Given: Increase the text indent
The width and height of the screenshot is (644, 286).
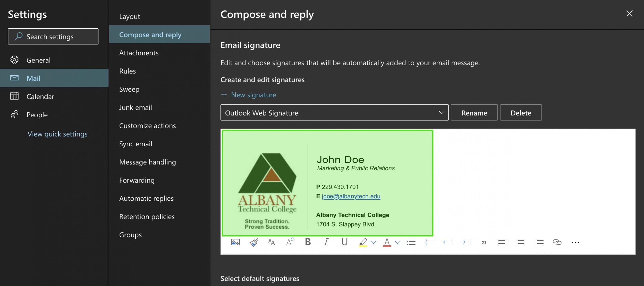Looking at the screenshot, I should click(x=466, y=242).
